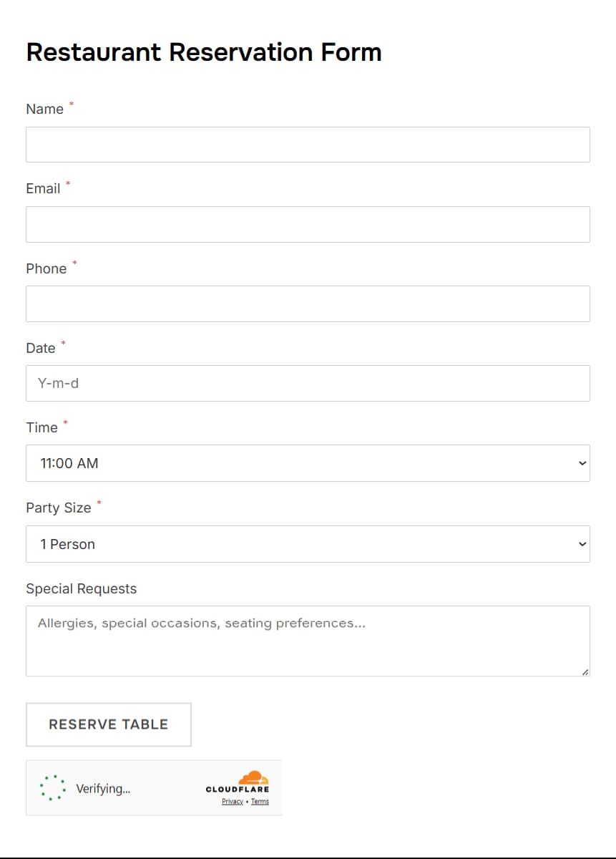Image resolution: width=616 pixels, height=859 pixels.
Task: Click the red asterisk beside Date
Action: pos(63,344)
